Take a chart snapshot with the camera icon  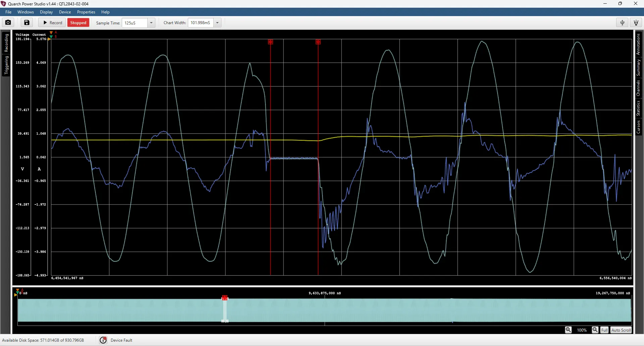[x=8, y=22]
